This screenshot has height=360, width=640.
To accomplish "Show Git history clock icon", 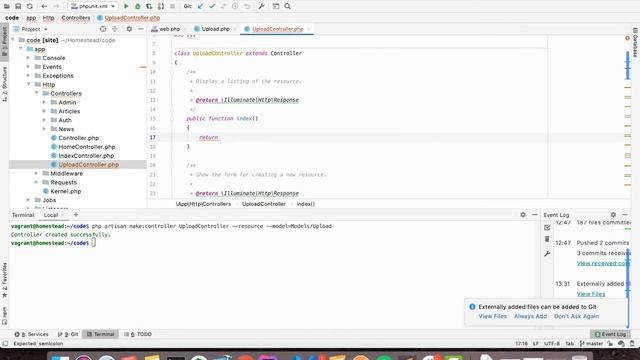I will pyautogui.click(x=235, y=7).
